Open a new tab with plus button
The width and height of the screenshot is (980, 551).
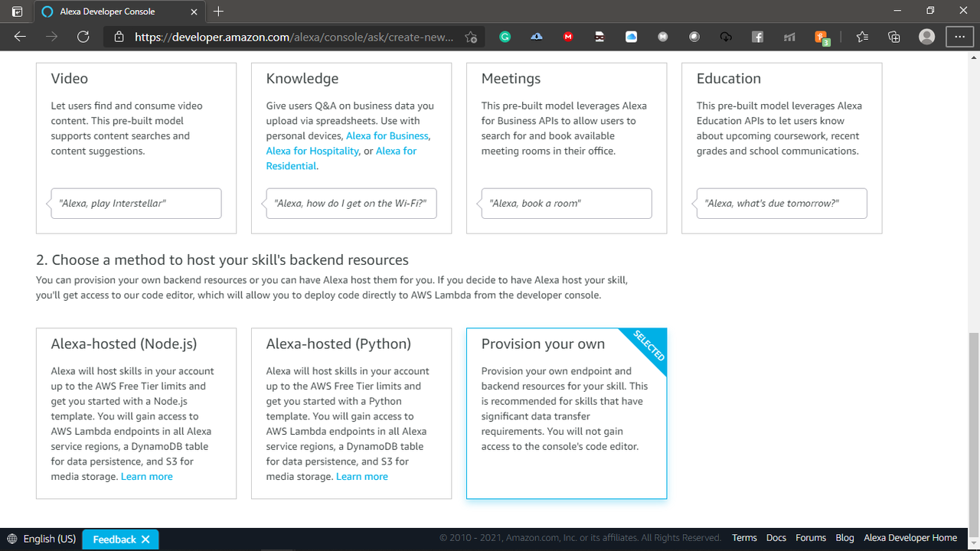click(x=219, y=11)
